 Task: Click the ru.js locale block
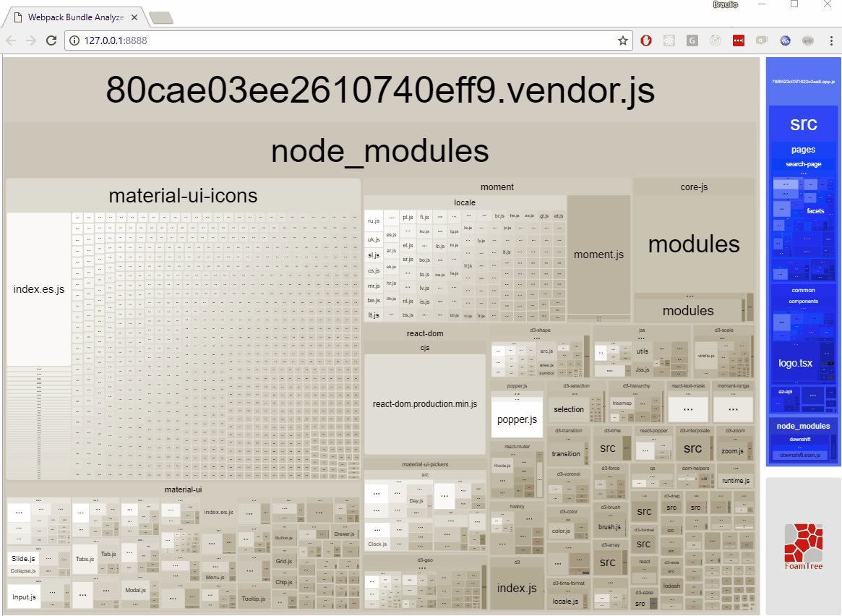374,221
